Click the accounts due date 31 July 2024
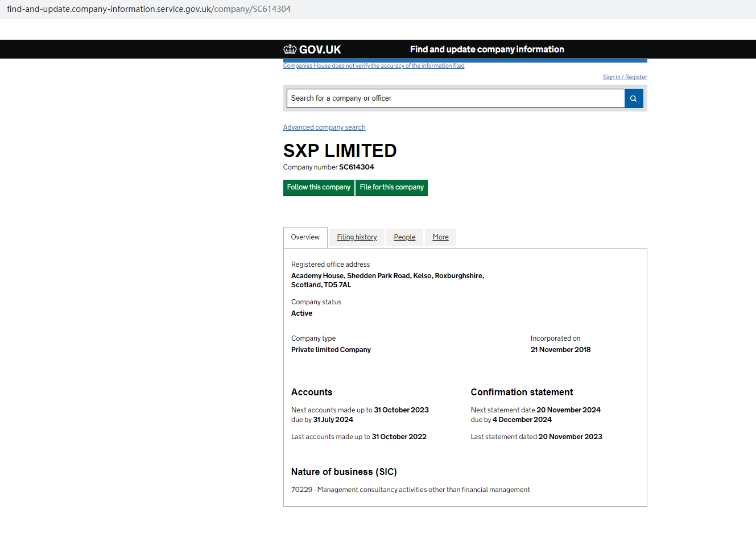 point(333,420)
